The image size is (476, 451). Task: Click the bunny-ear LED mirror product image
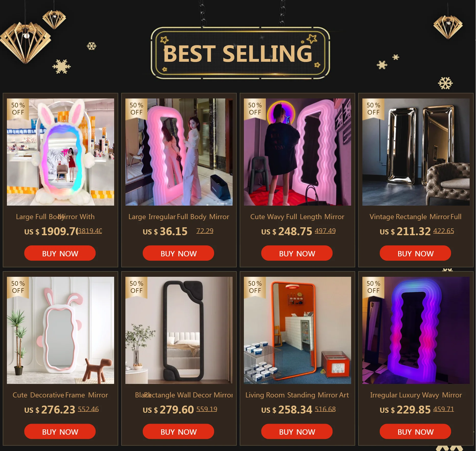[x=61, y=152]
